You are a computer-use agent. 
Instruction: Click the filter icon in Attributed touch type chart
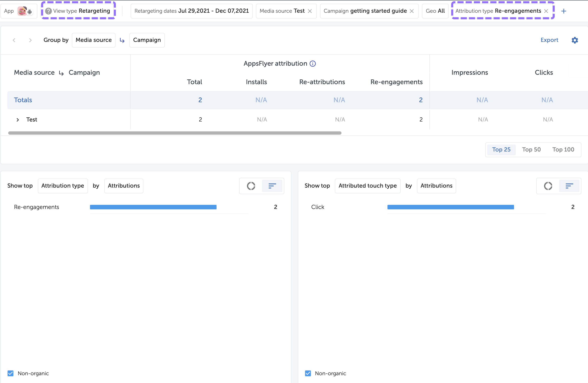tap(569, 185)
